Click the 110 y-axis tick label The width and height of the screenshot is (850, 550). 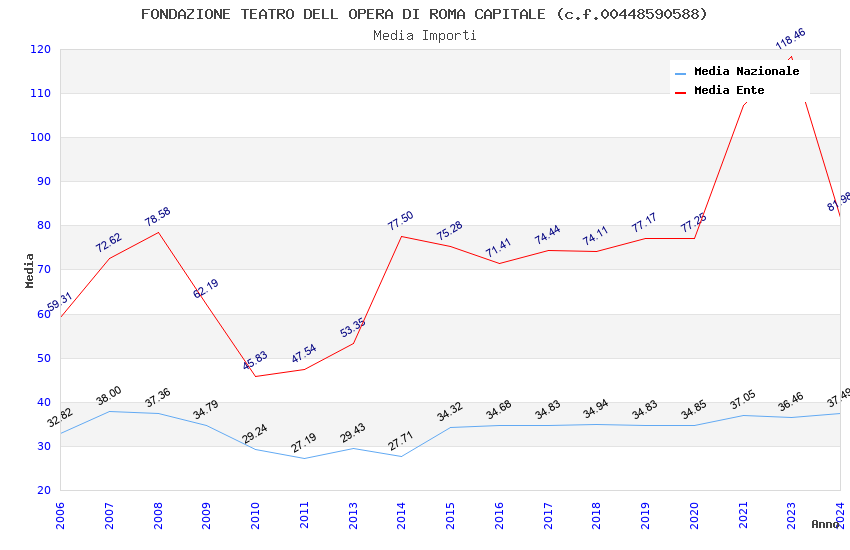pos(40,93)
